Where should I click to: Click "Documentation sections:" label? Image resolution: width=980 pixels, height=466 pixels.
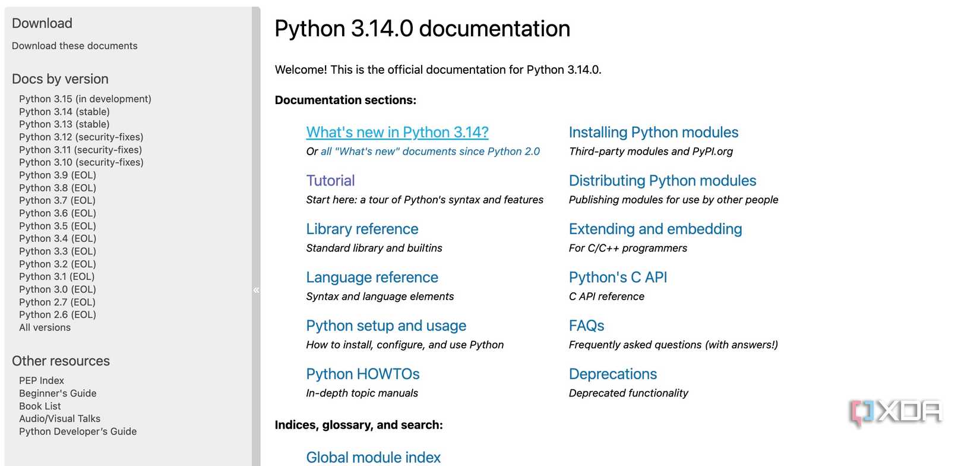(x=346, y=100)
